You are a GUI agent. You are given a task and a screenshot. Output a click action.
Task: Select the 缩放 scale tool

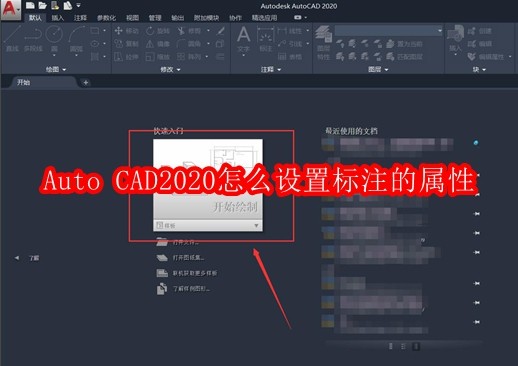tap(158, 57)
